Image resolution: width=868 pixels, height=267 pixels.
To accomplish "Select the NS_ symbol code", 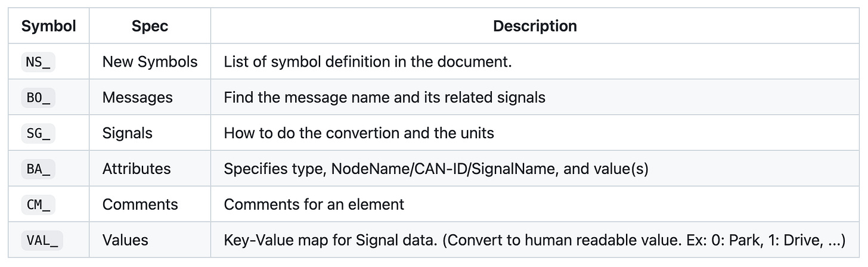I will (38, 62).
